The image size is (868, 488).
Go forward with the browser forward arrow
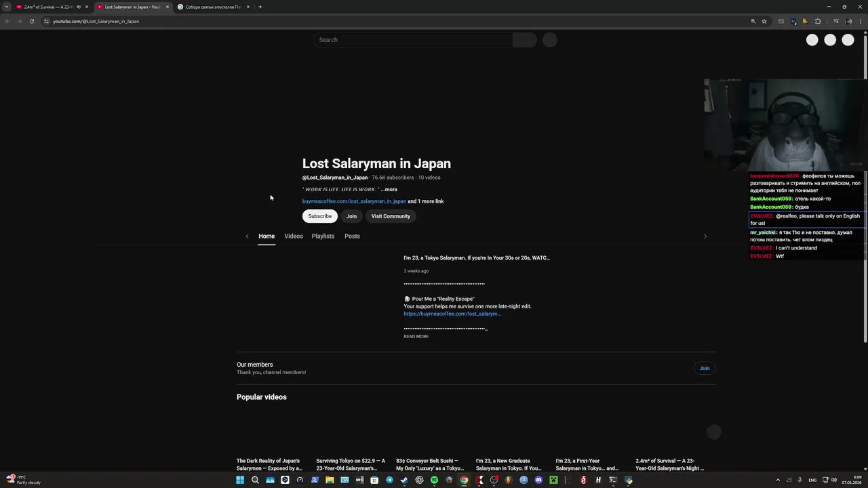point(19,21)
